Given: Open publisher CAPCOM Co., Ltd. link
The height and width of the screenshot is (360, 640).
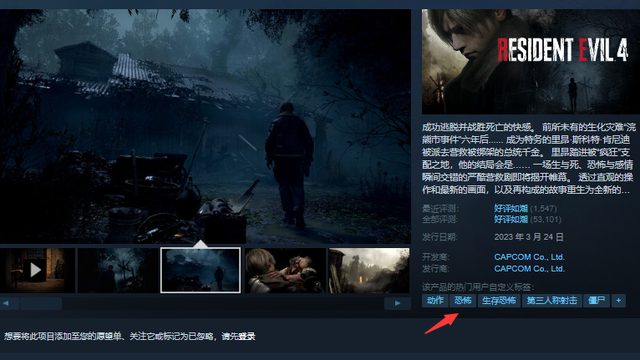Looking at the screenshot, I should click(529, 269).
